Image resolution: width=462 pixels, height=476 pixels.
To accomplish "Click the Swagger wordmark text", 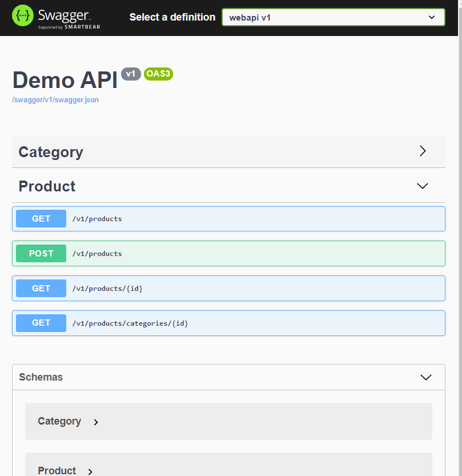I will pos(63,15).
